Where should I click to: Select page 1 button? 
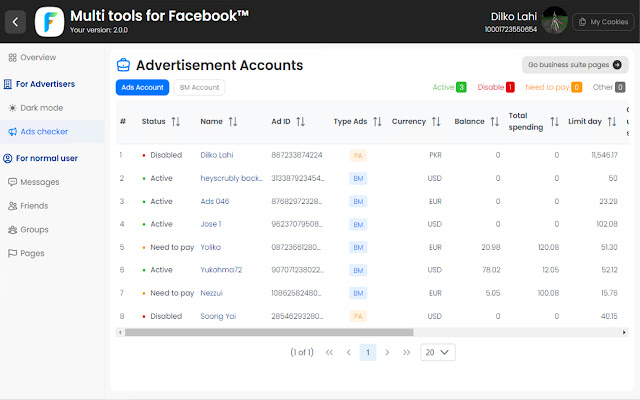click(x=368, y=352)
